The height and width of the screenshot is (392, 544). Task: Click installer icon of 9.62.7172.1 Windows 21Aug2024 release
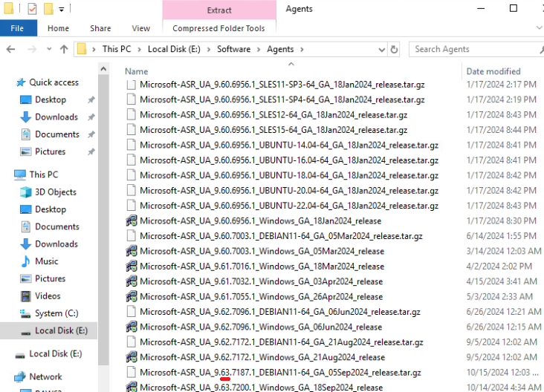point(131,356)
